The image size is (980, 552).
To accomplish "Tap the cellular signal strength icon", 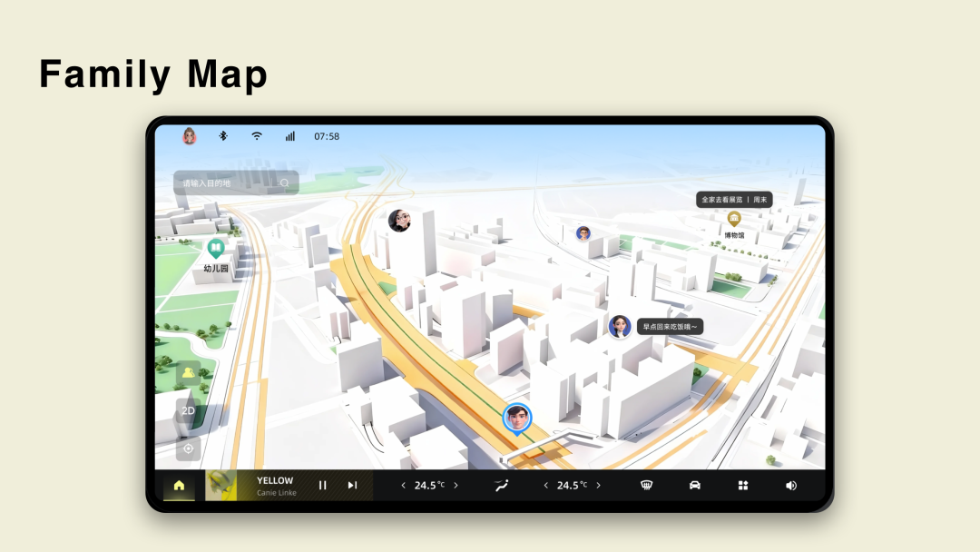I will [x=290, y=135].
